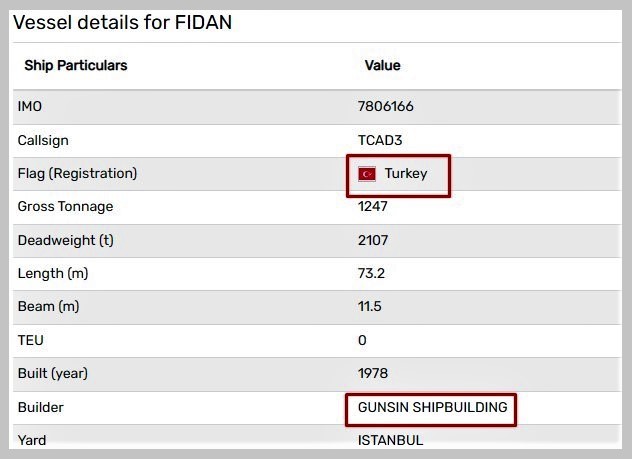
Task: Click the Gross Tonnage value 1247
Action: click(373, 207)
